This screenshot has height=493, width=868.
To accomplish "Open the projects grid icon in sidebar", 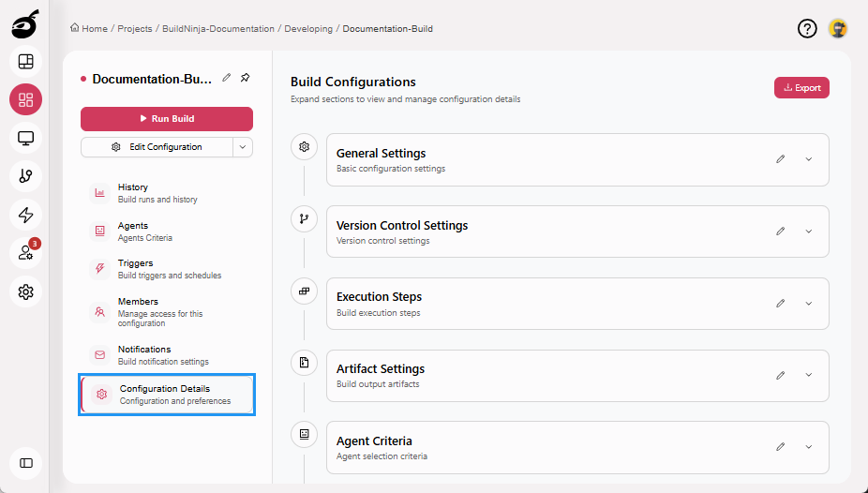I will (x=25, y=99).
